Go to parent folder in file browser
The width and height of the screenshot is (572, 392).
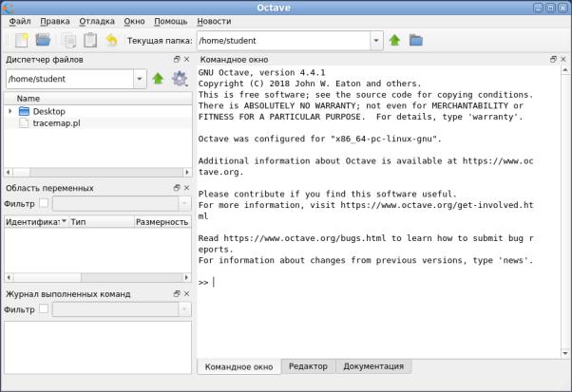158,79
